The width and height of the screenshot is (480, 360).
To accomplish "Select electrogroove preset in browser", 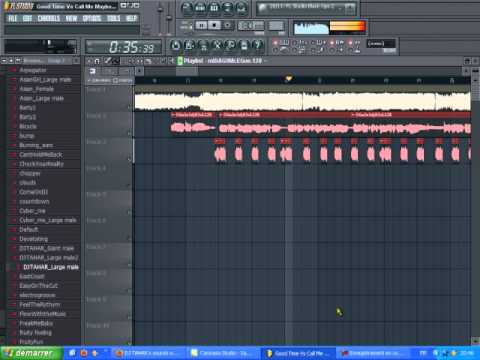I will [37, 295].
